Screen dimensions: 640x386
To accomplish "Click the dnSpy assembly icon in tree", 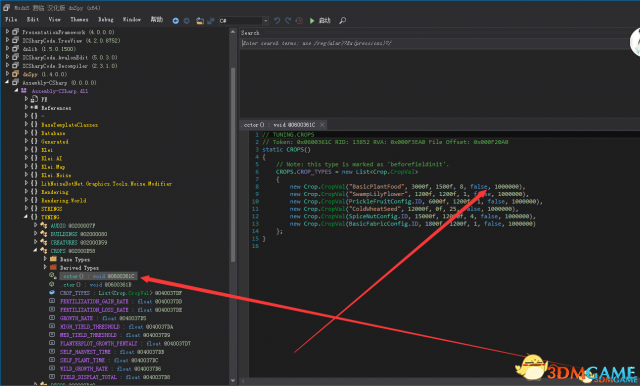I will click(16, 74).
